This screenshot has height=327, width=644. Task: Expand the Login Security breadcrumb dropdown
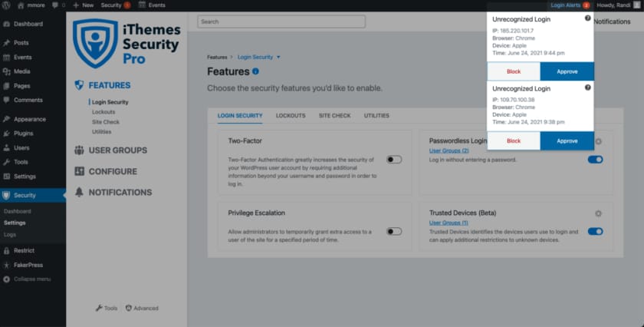278,57
